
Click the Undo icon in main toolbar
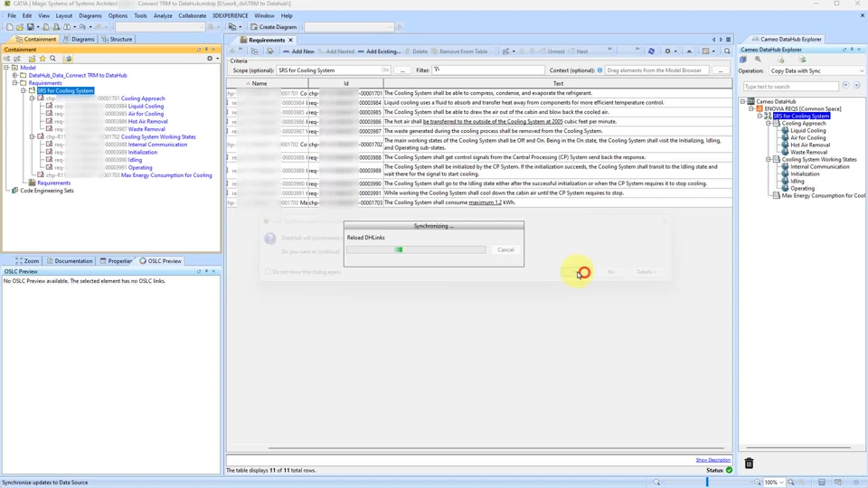coord(82,26)
